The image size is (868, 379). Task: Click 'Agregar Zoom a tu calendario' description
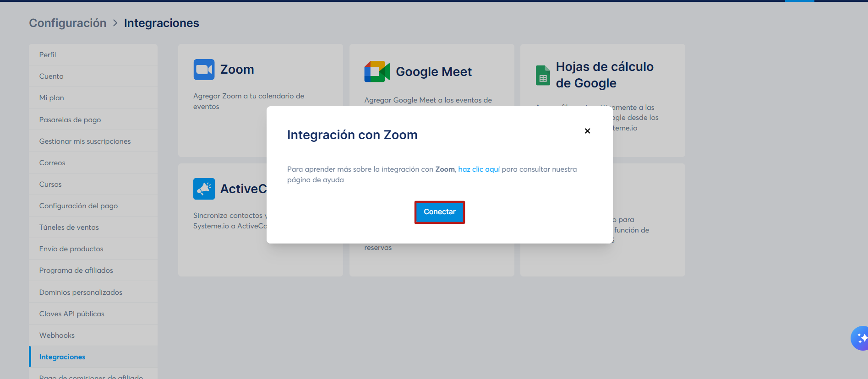click(249, 101)
